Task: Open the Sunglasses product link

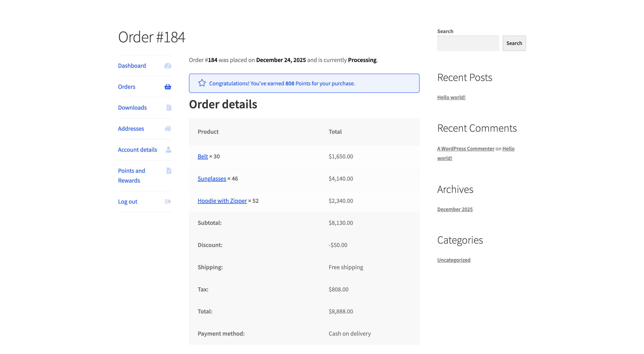Action: point(211,179)
